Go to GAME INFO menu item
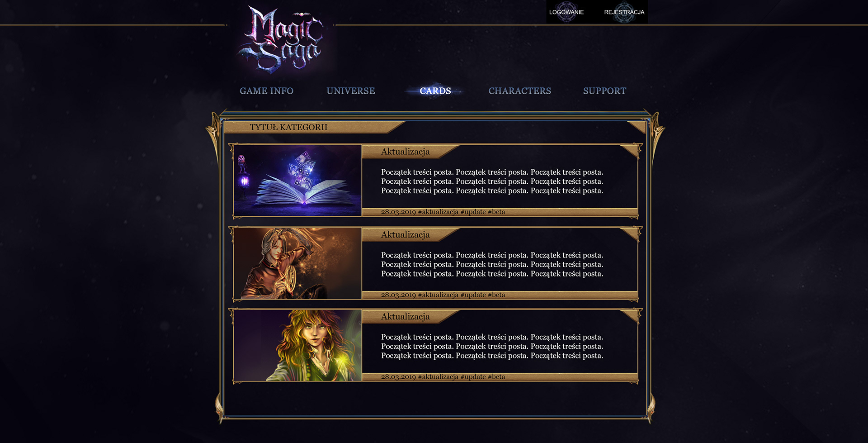Image resolution: width=868 pixels, height=443 pixels. 266,91
